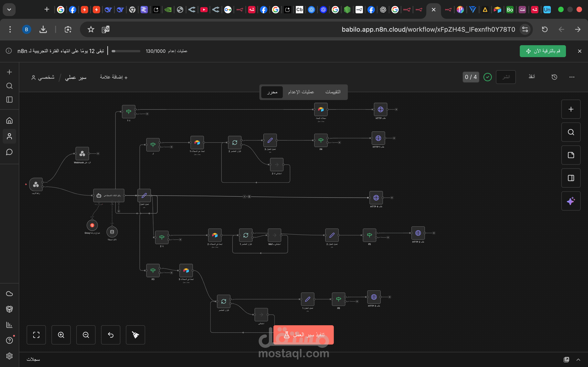Switch to the Executions tab
Screen dimensions: 588x367
(x=301, y=92)
